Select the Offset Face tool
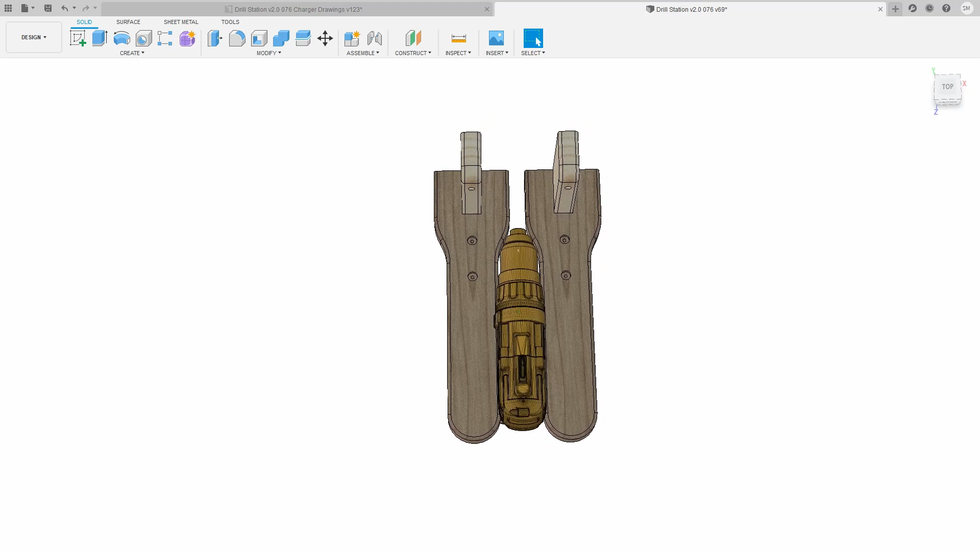 point(303,38)
